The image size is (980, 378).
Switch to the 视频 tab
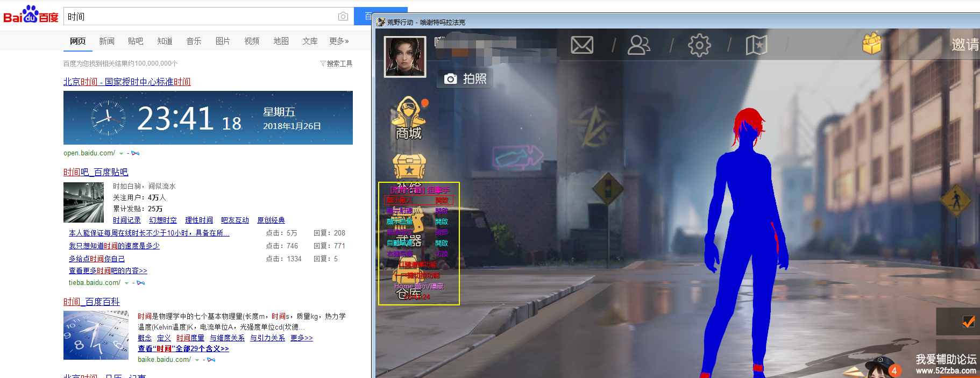point(252,41)
